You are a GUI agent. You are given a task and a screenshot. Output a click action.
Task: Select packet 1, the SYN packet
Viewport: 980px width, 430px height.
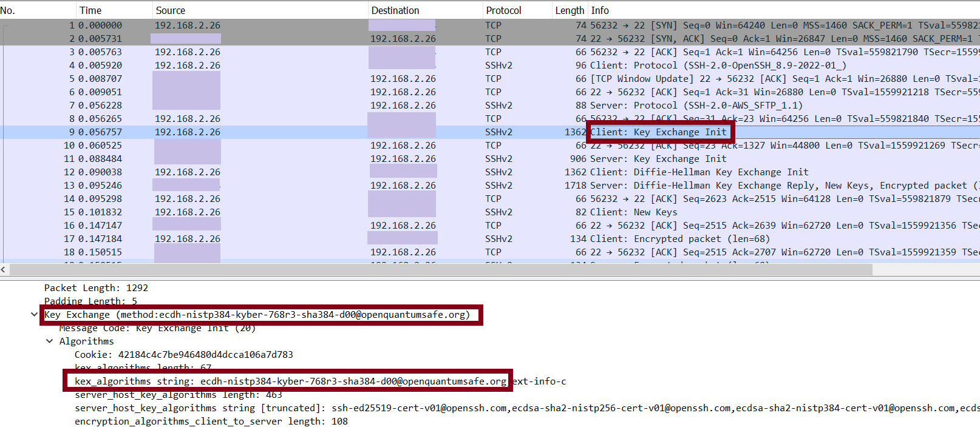[x=490, y=25]
